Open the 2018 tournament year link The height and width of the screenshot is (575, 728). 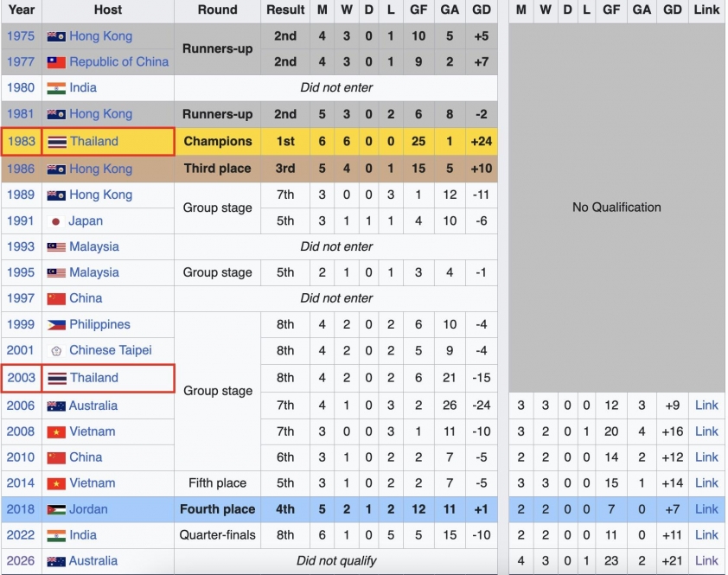click(21, 509)
